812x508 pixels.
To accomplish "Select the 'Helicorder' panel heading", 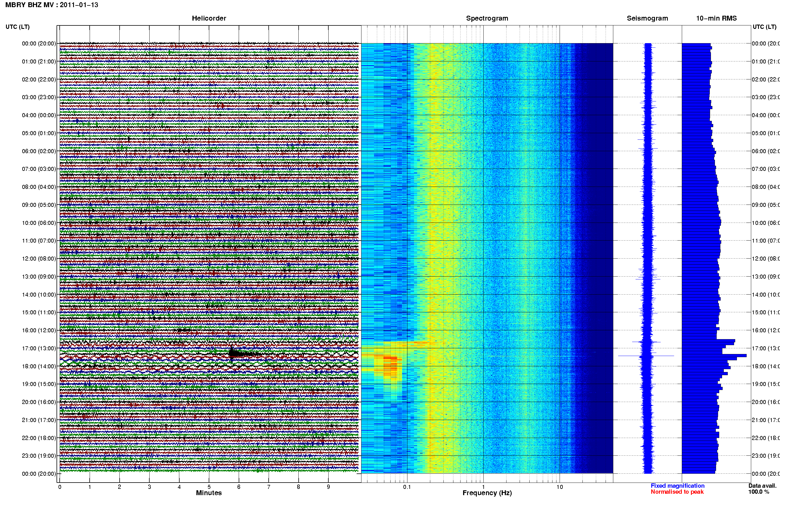I will pos(209,18).
